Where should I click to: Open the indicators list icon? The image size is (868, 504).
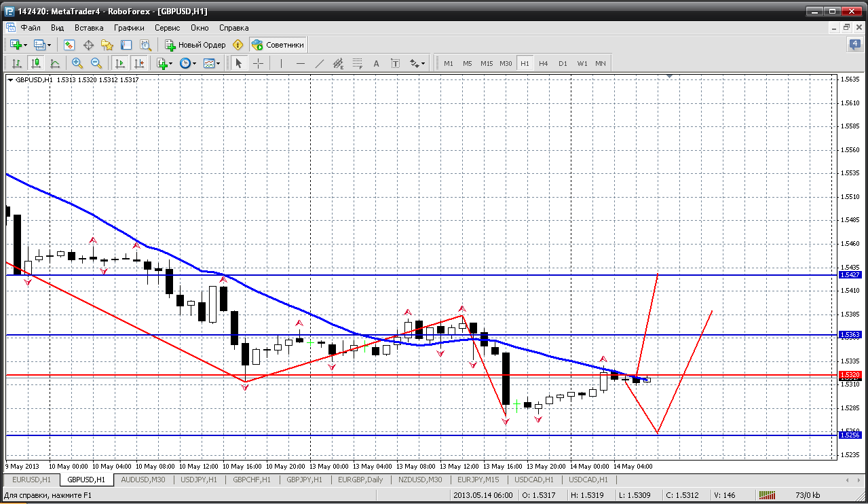(162, 63)
